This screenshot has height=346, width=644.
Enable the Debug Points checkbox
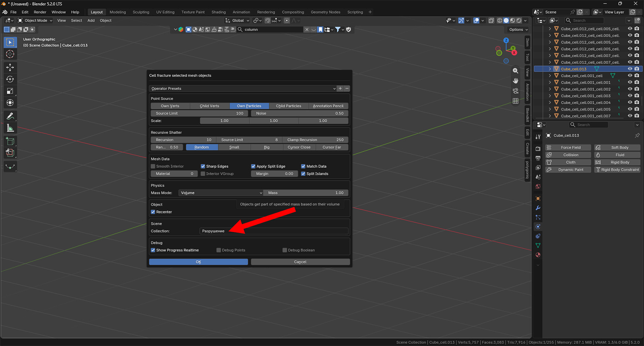(219, 250)
